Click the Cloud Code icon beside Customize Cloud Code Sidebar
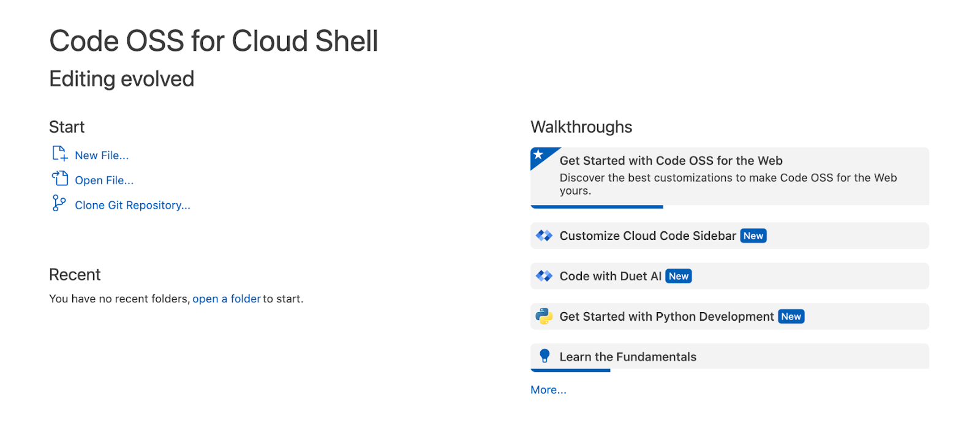 pyautogui.click(x=544, y=235)
